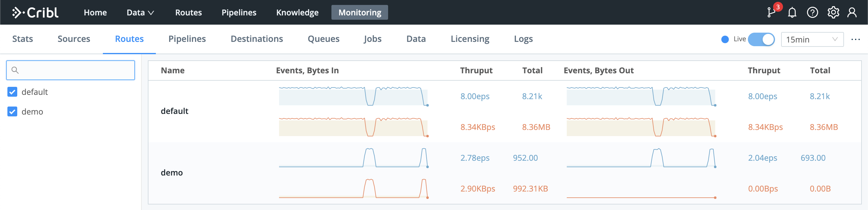868x210 pixels.
Task: Click the 992.31KB total value
Action: click(x=530, y=188)
